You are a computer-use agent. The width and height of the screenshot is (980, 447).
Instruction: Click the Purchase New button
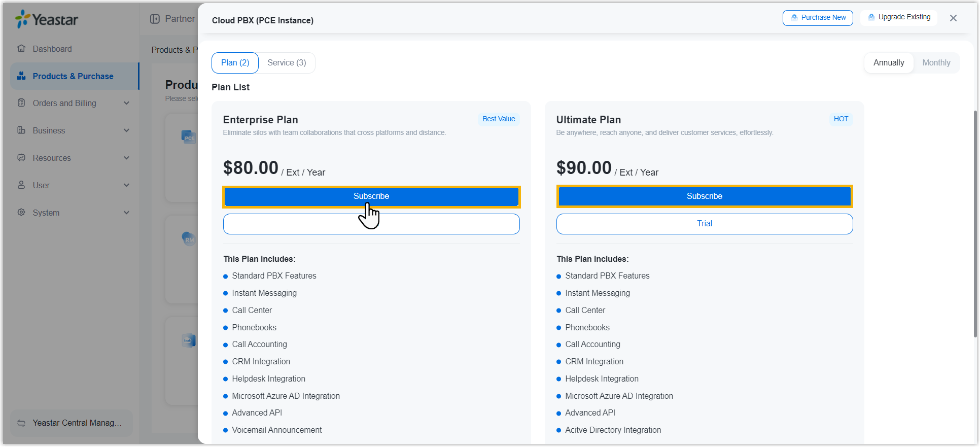[x=817, y=18]
